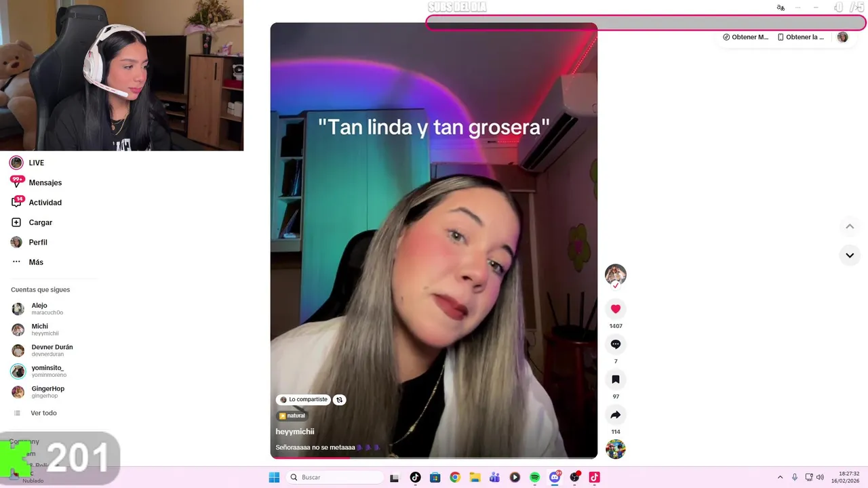Viewport: 868px width, 488px height.
Task: Open Spotify in taskbar
Action: coord(534,478)
